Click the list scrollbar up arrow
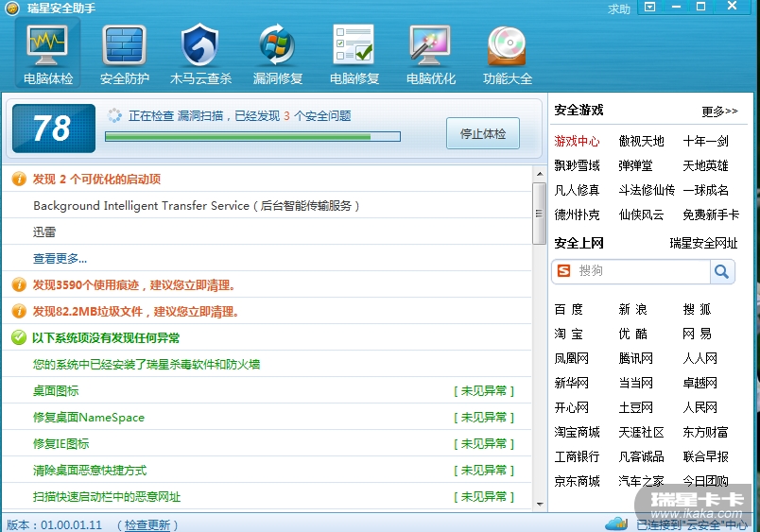 click(540, 174)
